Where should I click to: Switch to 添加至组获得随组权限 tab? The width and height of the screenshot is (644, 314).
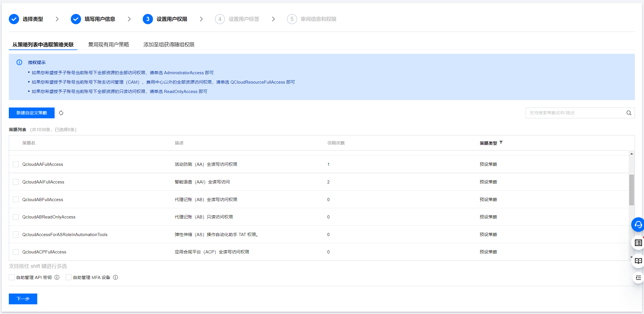click(x=169, y=45)
